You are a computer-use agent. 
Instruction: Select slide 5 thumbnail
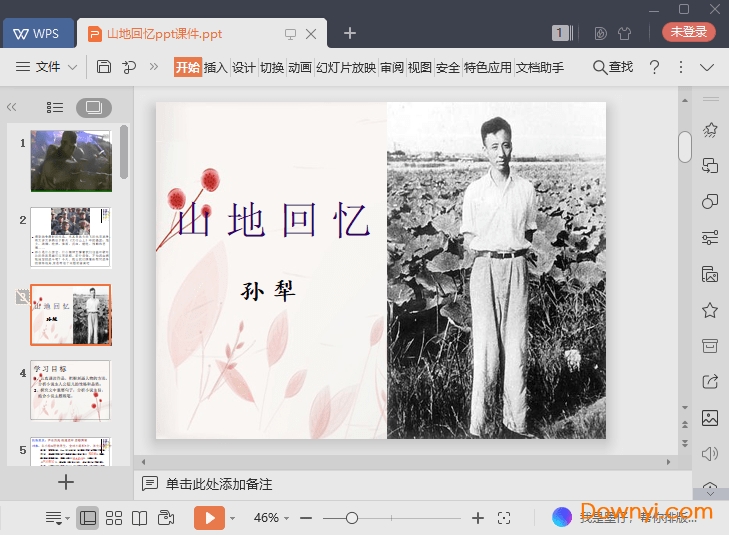[71, 451]
